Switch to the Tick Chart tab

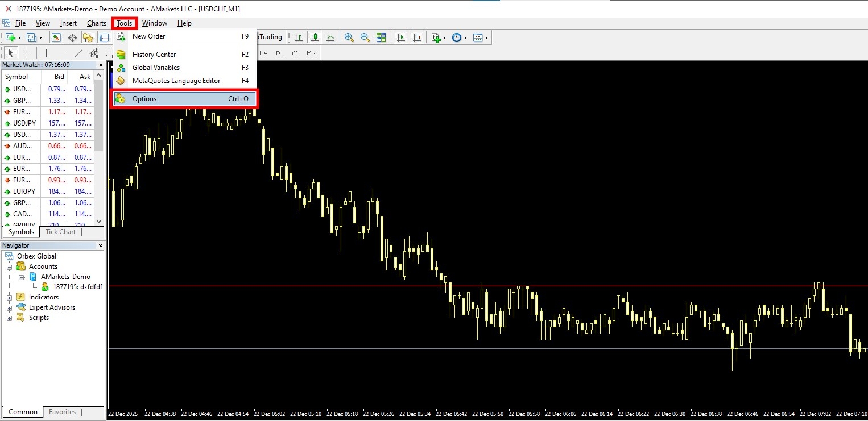60,232
